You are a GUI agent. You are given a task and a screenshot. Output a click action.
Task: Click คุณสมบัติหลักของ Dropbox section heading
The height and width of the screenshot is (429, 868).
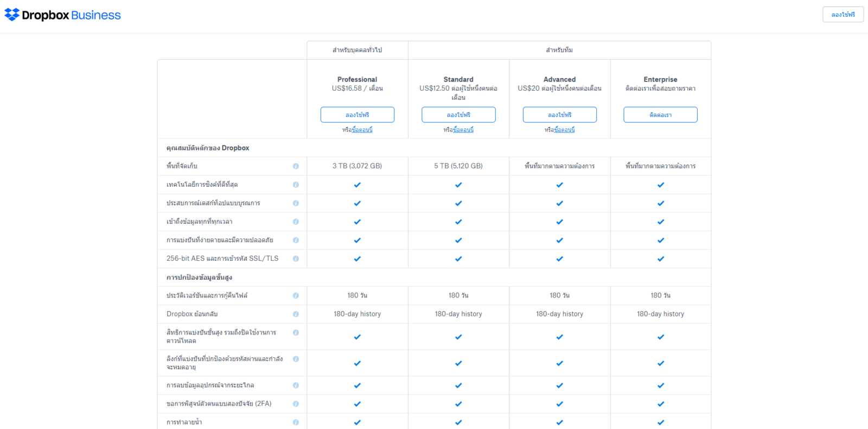[208, 148]
